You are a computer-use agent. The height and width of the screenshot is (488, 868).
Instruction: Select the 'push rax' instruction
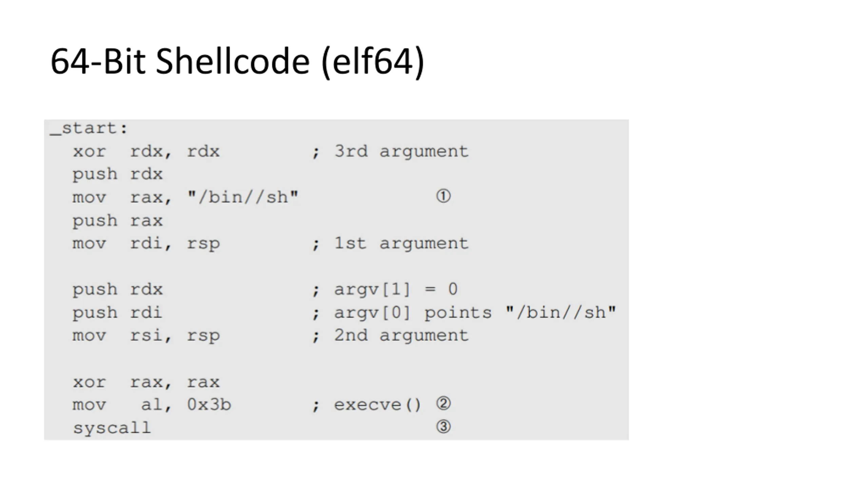[118, 221]
